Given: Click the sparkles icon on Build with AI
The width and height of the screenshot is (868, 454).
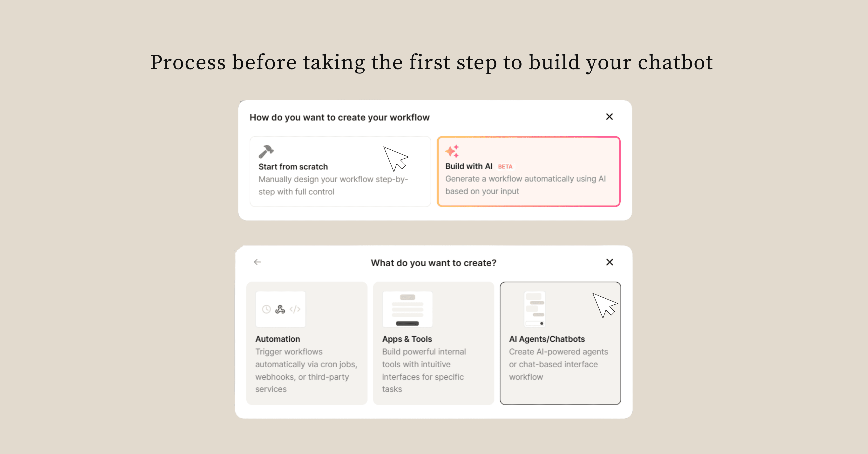Looking at the screenshot, I should (452, 151).
